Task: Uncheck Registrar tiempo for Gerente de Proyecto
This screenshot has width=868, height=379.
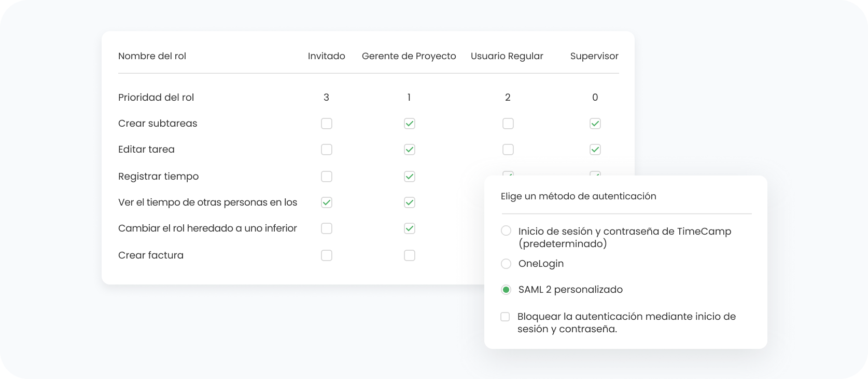Action: click(410, 177)
